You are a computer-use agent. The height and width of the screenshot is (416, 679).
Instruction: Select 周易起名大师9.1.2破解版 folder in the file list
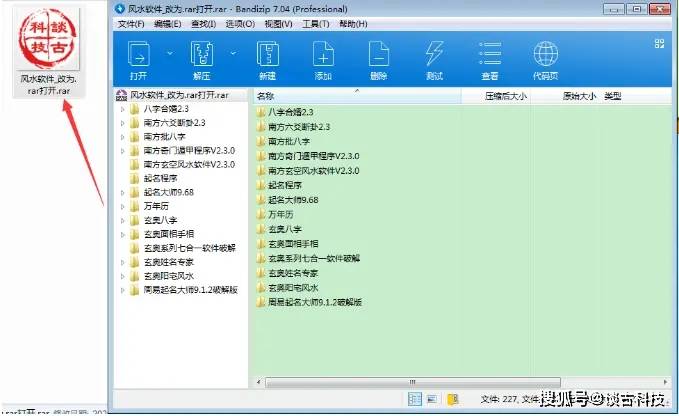pos(309,302)
